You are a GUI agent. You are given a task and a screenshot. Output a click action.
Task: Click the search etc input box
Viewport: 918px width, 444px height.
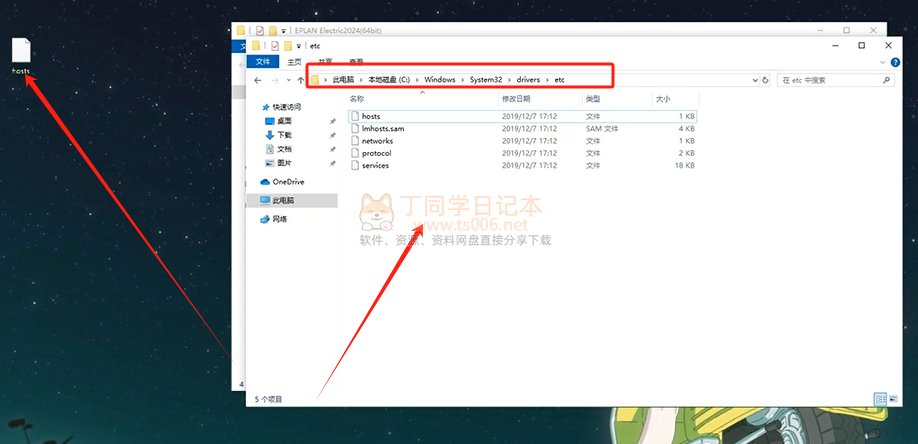pos(825,79)
